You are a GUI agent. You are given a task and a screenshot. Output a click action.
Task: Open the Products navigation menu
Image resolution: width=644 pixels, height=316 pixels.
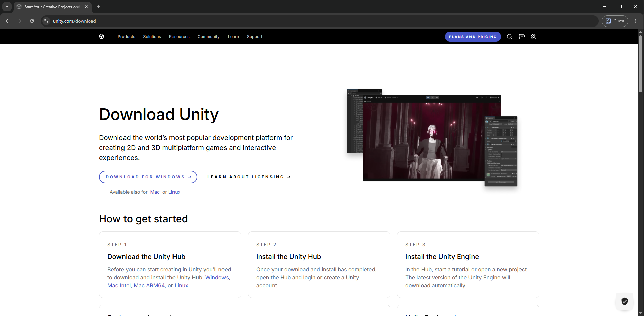[126, 37]
